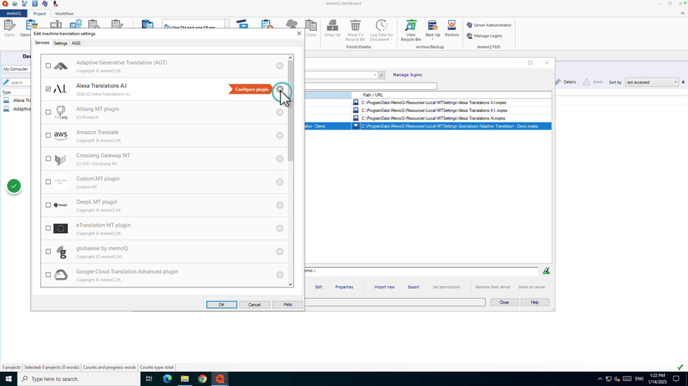Open Chrome from the taskbar
Screen dimensions: 688x386
[202, 379]
